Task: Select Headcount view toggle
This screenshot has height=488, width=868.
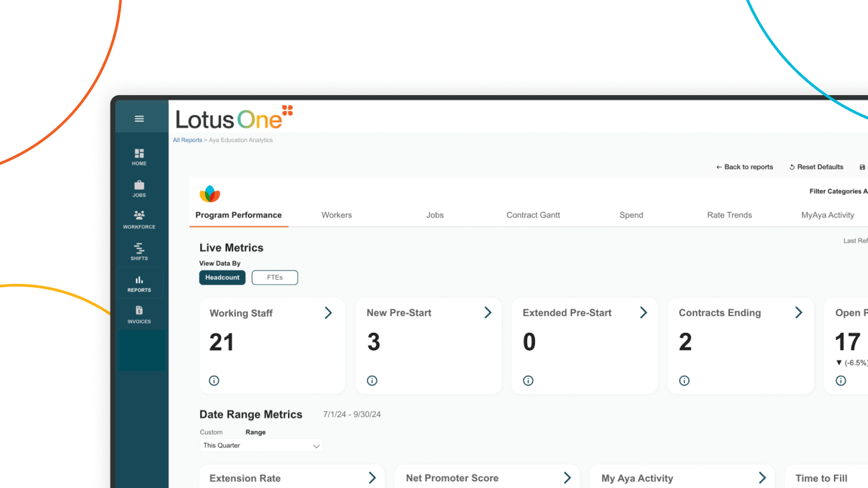Action: click(222, 277)
